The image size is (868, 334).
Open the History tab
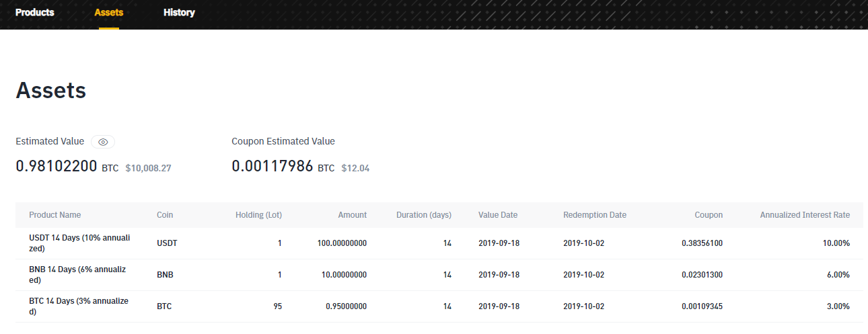[179, 12]
